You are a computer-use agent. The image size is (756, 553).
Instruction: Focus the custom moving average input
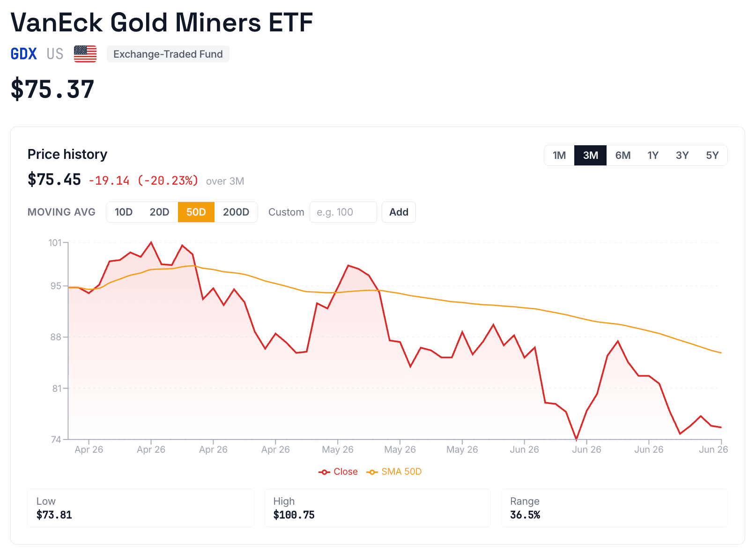click(x=343, y=212)
